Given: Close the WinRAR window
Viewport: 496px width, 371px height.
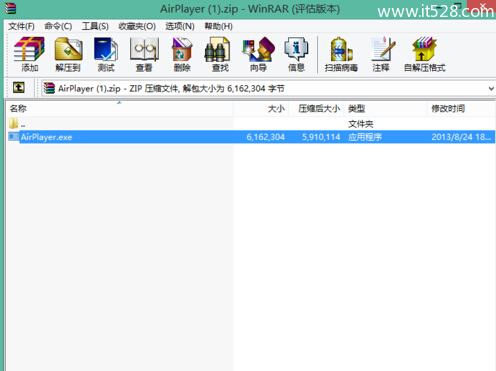Looking at the screenshot, I should point(482,6).
